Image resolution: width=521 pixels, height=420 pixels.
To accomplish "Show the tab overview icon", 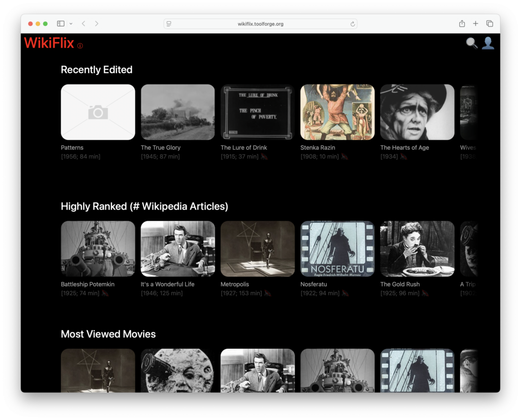I will 489,23.
